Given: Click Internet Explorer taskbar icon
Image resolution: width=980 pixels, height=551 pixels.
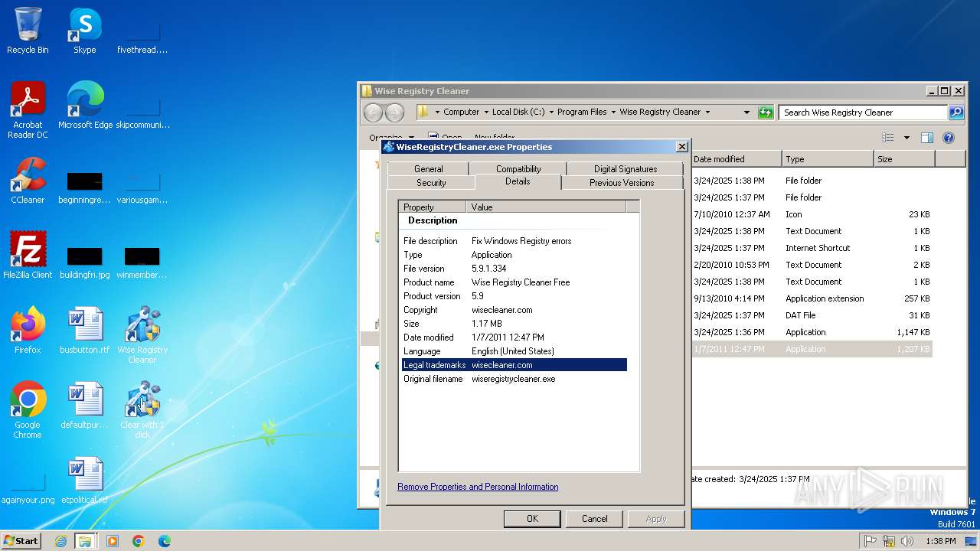Looking at the screenshot, I should point(60,541).
